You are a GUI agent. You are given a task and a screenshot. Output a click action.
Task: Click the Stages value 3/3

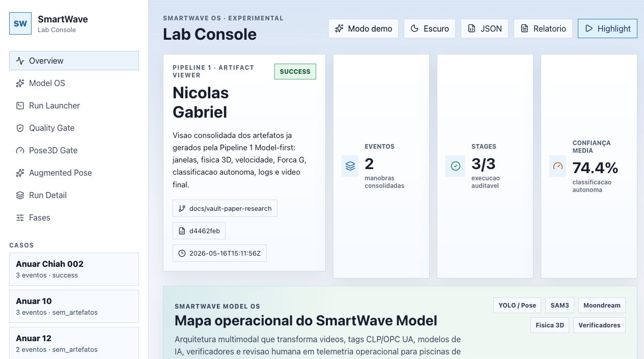pyautogui.click(x=483, y=164)
